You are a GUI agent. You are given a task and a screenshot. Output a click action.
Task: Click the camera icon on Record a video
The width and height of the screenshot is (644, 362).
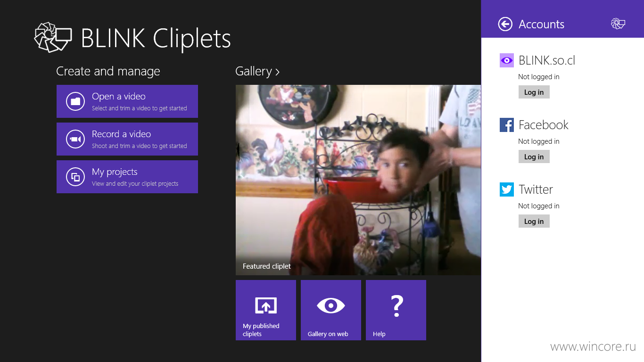point(75,139)
